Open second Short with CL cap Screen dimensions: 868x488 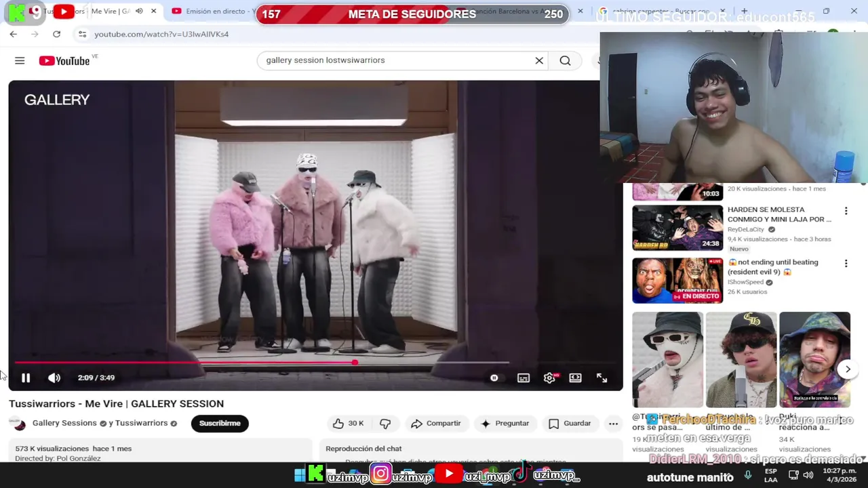(741, 359)
